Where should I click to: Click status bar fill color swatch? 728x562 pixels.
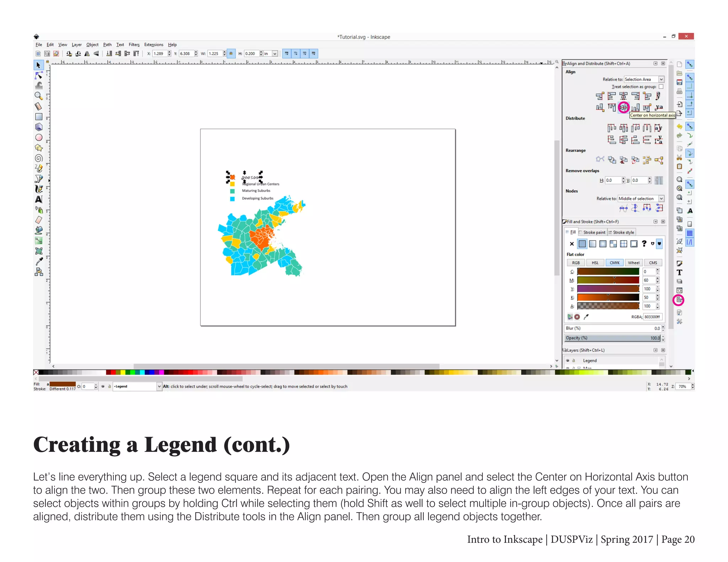(x=63, y=384)
